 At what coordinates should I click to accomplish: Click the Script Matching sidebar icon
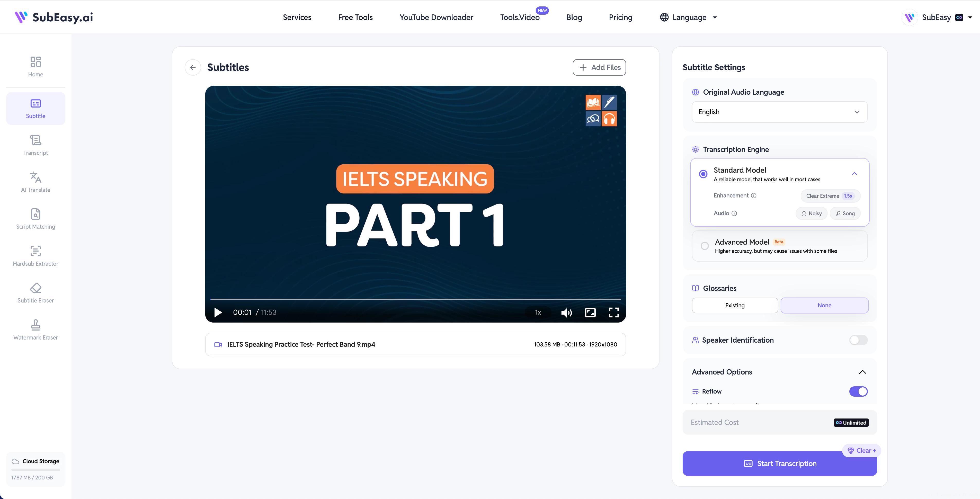(x=35, y=214)
